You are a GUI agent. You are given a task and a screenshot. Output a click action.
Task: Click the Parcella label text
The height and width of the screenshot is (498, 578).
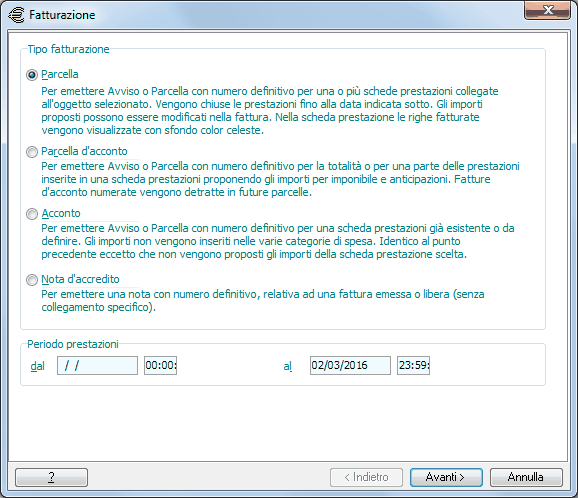(x=60, y=74)
